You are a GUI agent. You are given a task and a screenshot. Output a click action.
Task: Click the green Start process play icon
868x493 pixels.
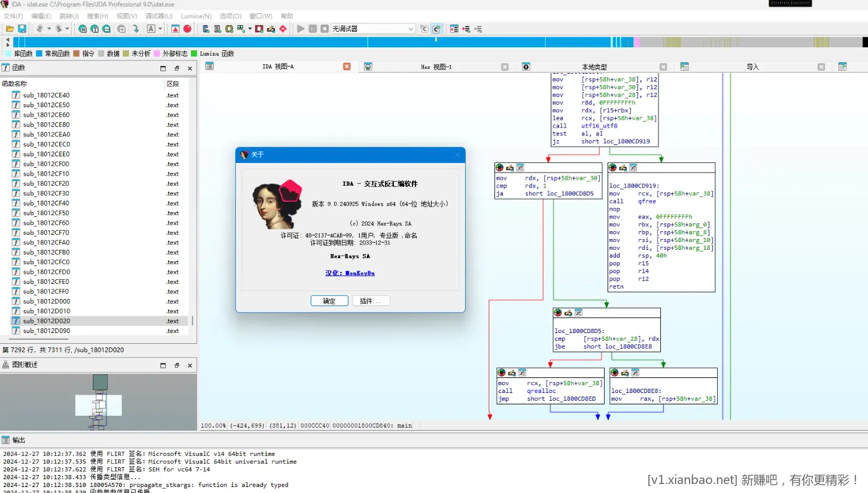pyautogui.click(x=301, y=29)
